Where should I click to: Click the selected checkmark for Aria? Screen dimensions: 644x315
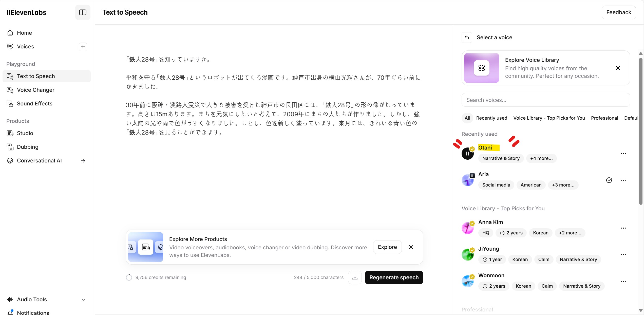click(609, 180)
